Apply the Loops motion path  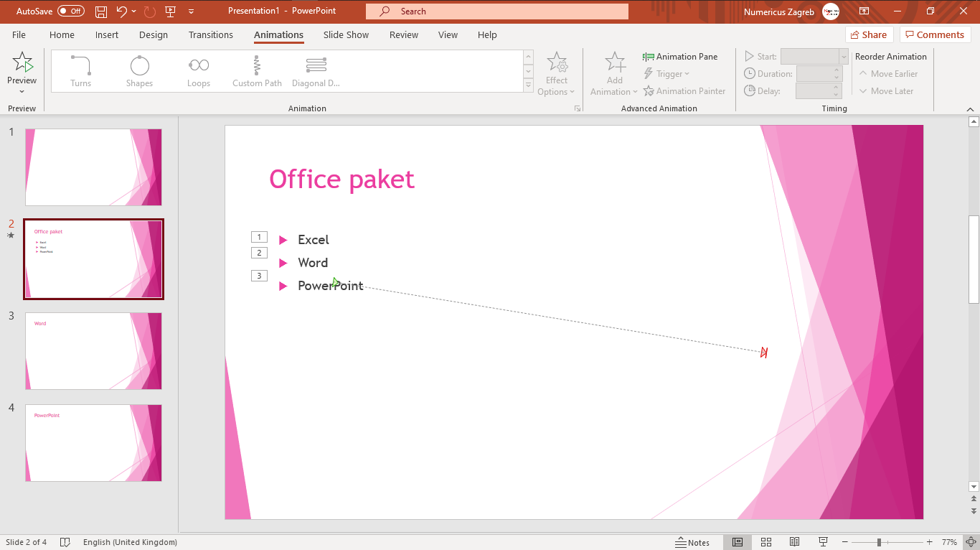[199, 70]
